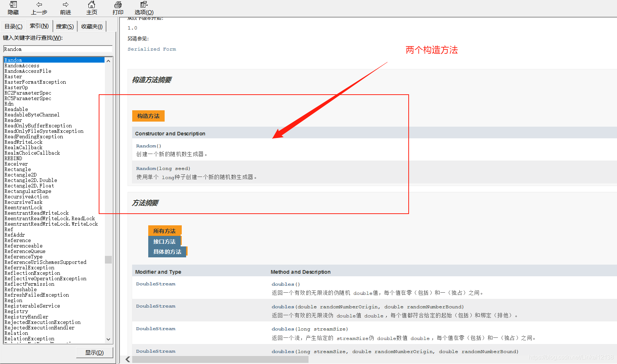Go forward with the 前进 arrow icon
This screenshot has height=364, width=617.
[x=66, y=5]
